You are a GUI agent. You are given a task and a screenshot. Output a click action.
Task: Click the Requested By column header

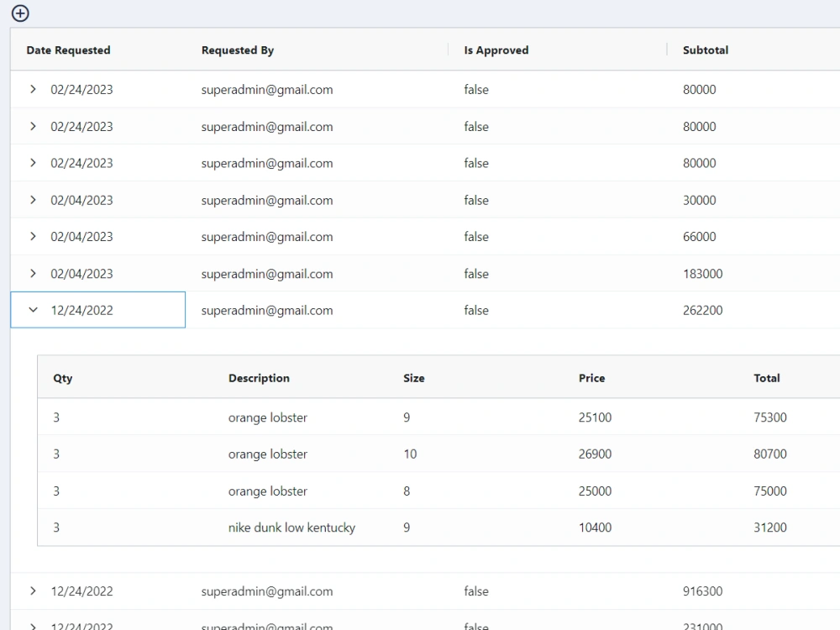tap(237, 50)
